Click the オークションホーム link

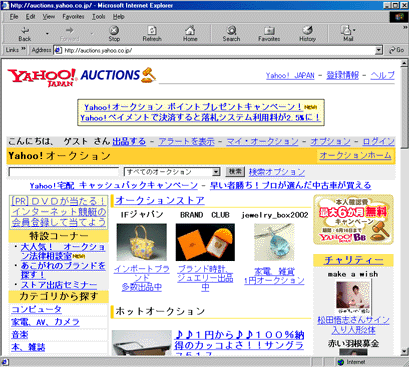pyautogui.click(x=355, y=156)
